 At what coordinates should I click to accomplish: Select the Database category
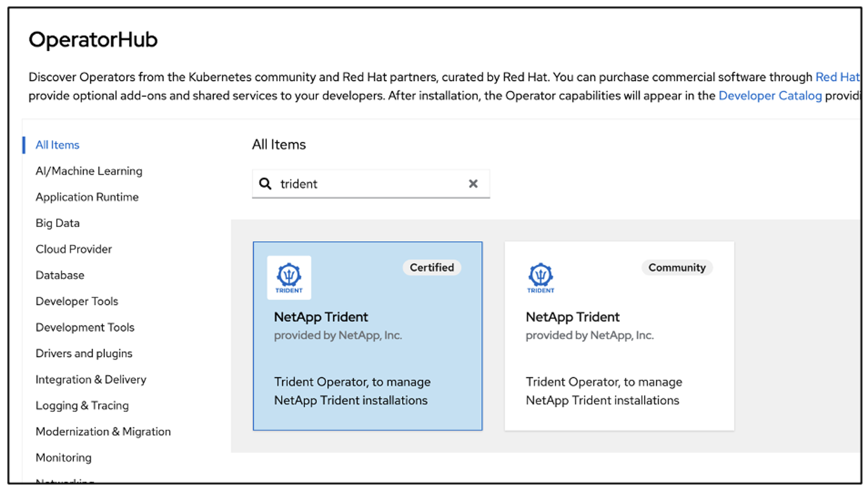click(x=60, y=275)
